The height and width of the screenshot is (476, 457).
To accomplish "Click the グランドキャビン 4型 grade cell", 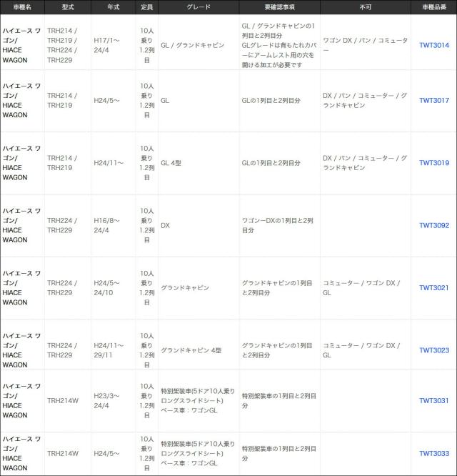I will 191,350.
